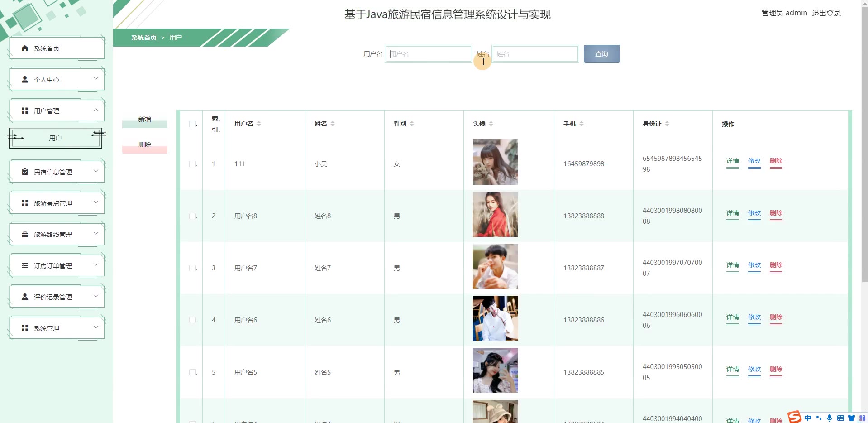Screen dimensions: 868x423
Task: Click the grid icon beside 用户管理
Action: (x=25, y=111)
